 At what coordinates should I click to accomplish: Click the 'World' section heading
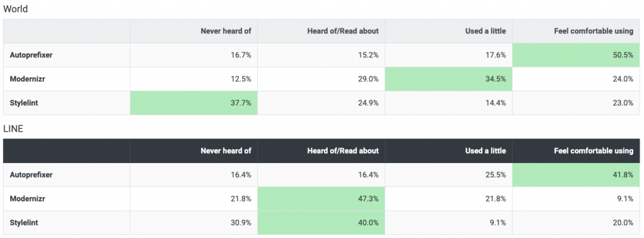(16, 9)
